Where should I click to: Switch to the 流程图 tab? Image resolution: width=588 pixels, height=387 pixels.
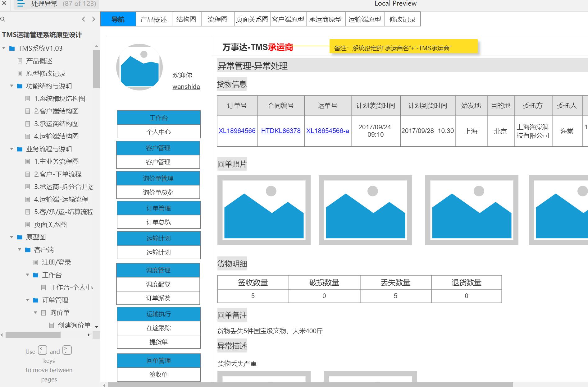pos(218,19)
